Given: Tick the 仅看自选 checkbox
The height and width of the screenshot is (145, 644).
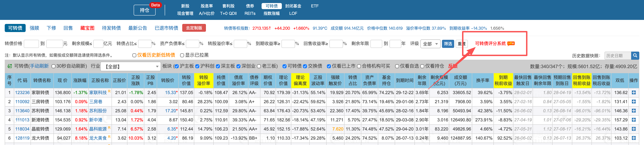Looking at the screenshot, I should tap(397, 66).
